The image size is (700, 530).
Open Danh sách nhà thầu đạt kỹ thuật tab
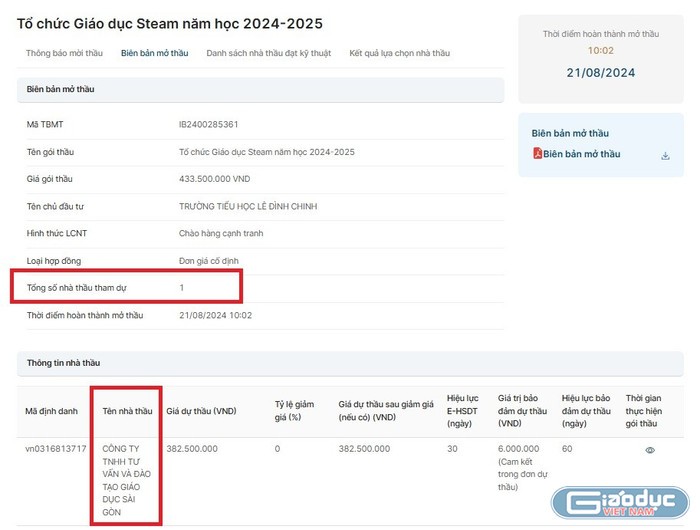click(269, 53)
